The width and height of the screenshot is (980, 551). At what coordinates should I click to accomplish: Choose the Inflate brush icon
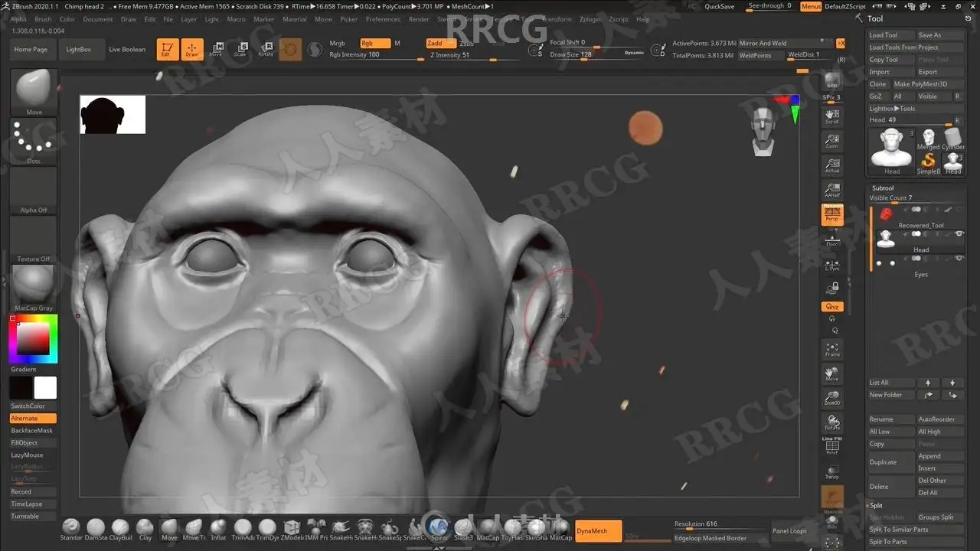pyautogui.click(x=218, y=529)
